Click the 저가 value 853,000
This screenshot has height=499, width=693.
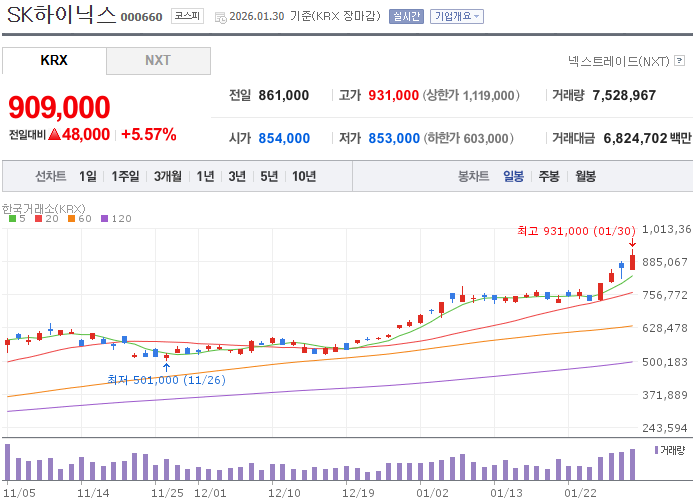[394, 138]
